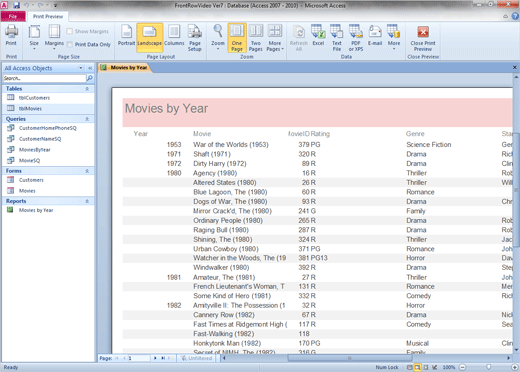Open the All Access Objects dropdown

pyautogui.click(x=81, y=68)
